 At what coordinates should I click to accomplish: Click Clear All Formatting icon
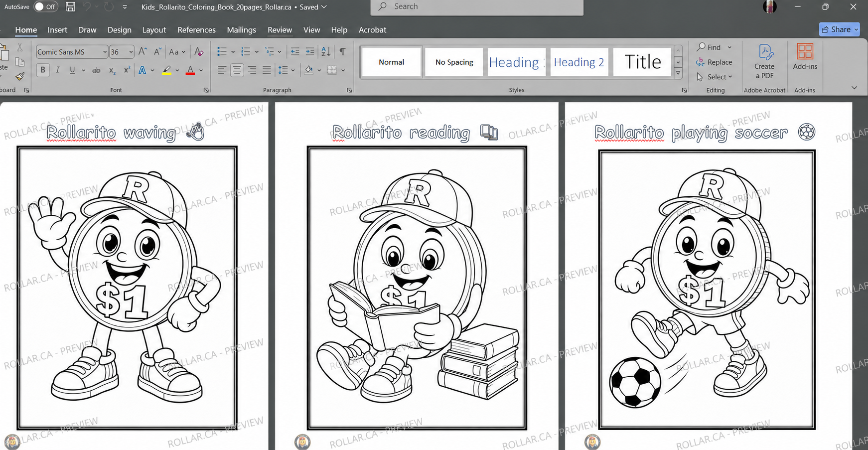199,52
